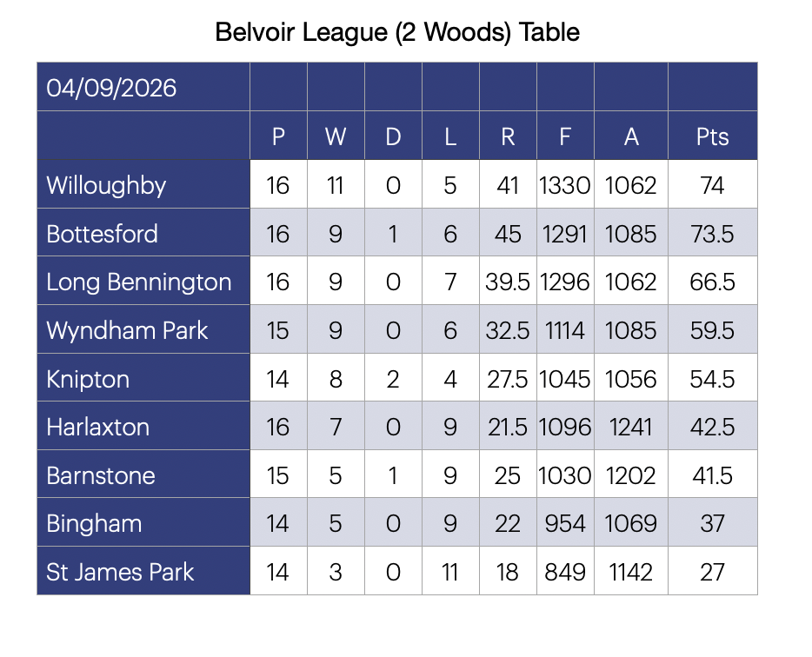Screen dimensions: 812x657
Task: Click the Pts column header
Action: pyautogui.click(x=713, y=136)
